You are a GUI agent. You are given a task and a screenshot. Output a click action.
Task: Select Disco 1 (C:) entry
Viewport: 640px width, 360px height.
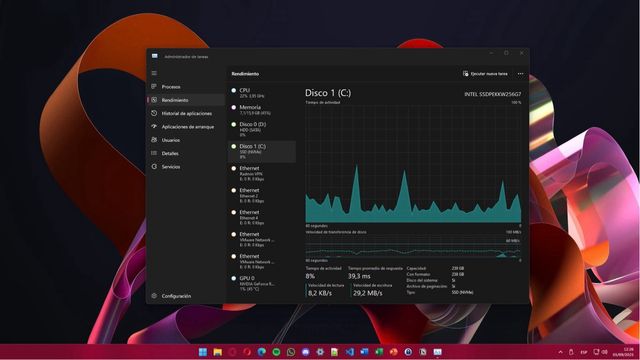[x=262, y=151]
